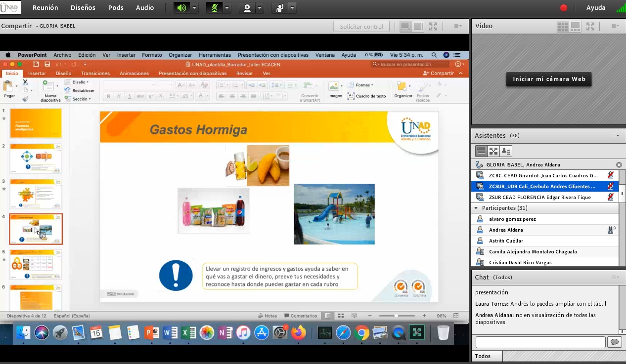This screenshot has height=364, width=626.
Task: Click the Comentarios button in status bar
Action: [301, 316]
